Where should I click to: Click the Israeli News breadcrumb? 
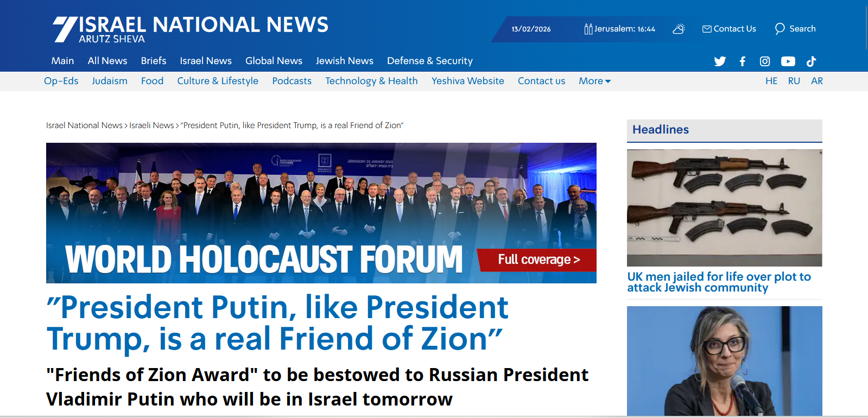coord(151,125)
